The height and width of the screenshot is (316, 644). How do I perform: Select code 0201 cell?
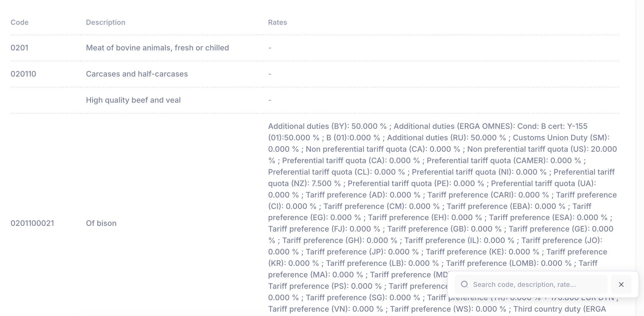[x=19, y=48]
